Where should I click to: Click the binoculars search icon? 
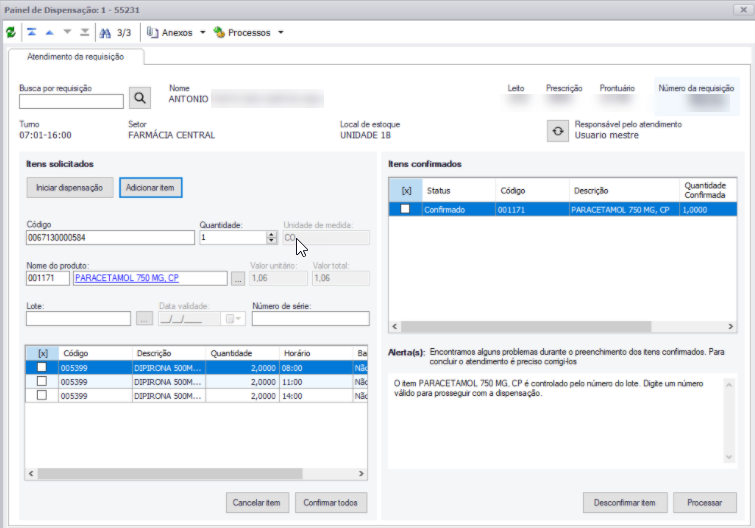[105, 33]
